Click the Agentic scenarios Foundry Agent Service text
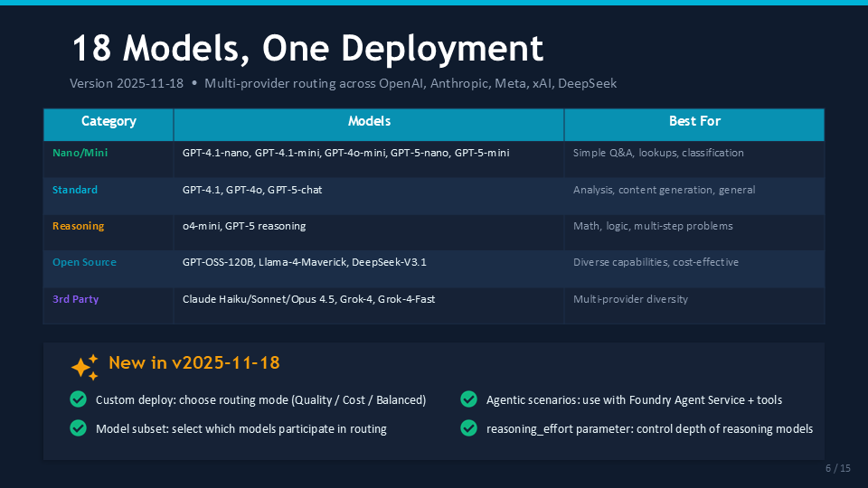Screen dimensions: 868x488 tap(634, 400)
